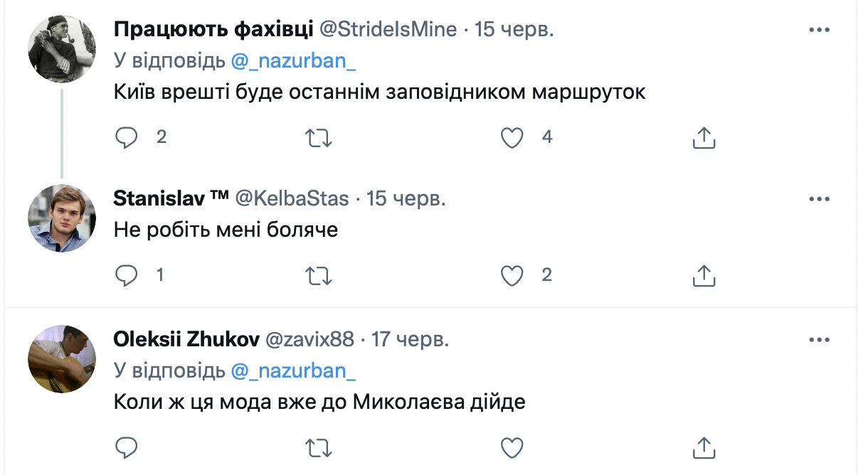The image size is (868, 475).
Task: Share the Працюють фахівці tweet
Action: point(703,137)
